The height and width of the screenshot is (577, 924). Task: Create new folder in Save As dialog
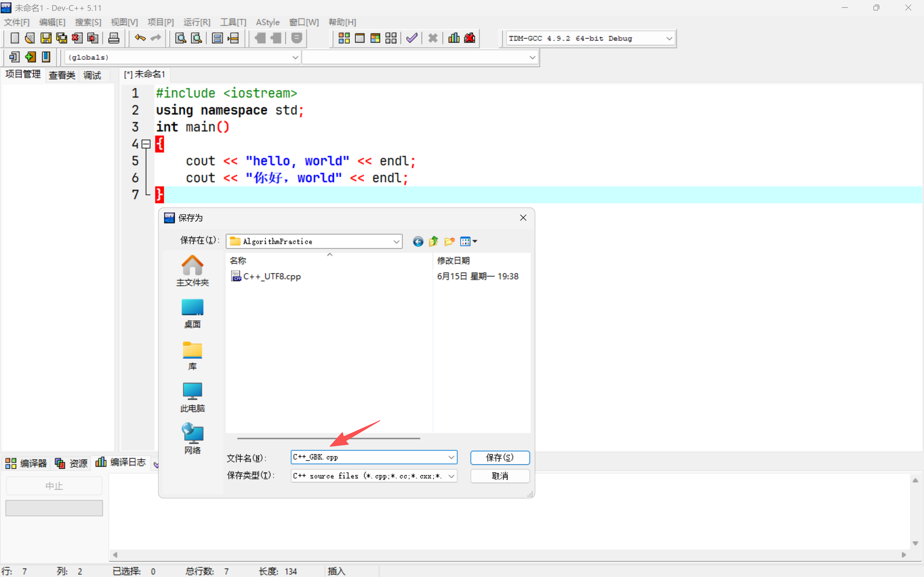[449, 242]
